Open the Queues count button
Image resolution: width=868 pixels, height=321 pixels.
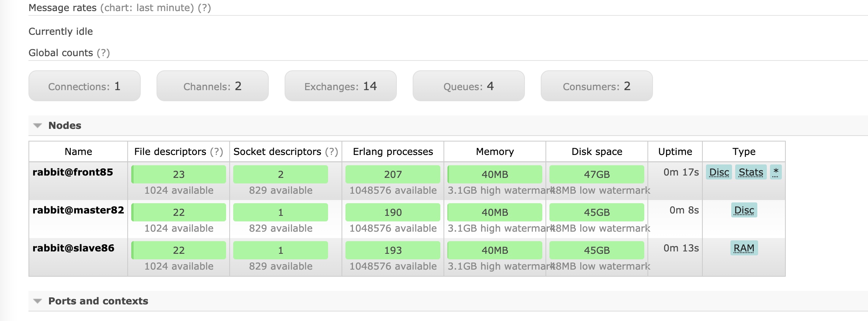click(468, 86)
